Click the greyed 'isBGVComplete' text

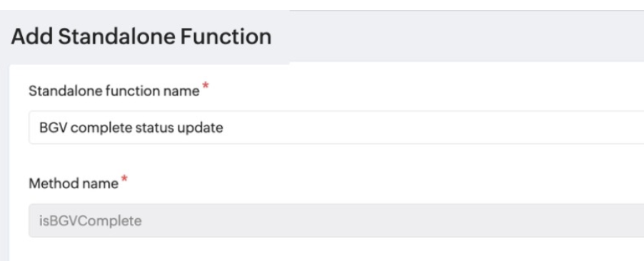click(x=91, y=221)
